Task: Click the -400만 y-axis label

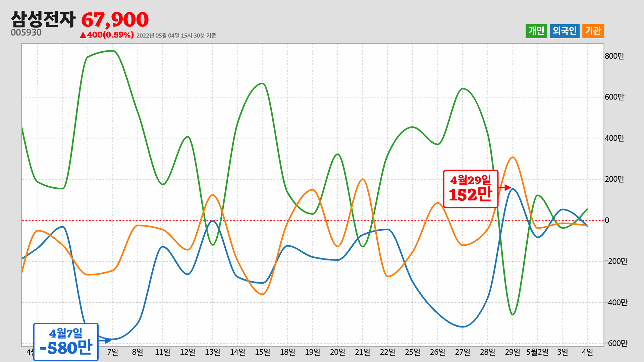Action: click(616, 302)
